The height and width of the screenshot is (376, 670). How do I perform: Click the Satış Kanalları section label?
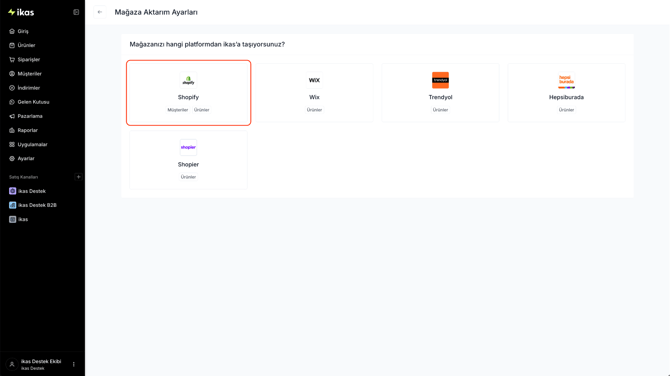tap(24, 177)
